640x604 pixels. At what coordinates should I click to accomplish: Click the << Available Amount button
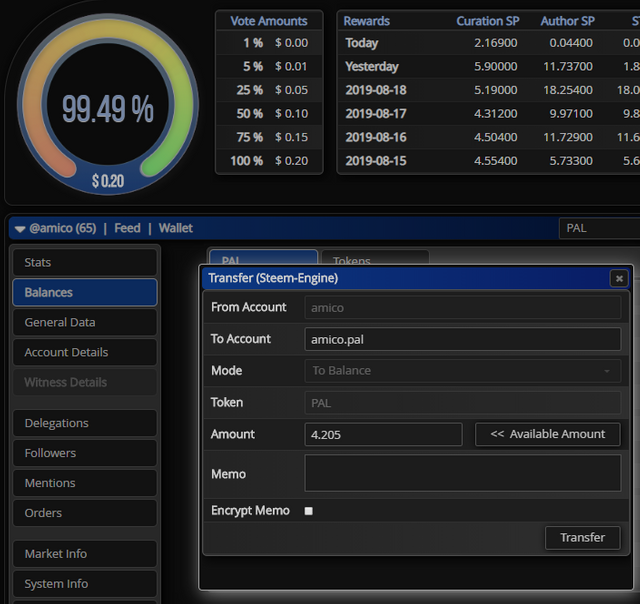(x=547, y=434)
